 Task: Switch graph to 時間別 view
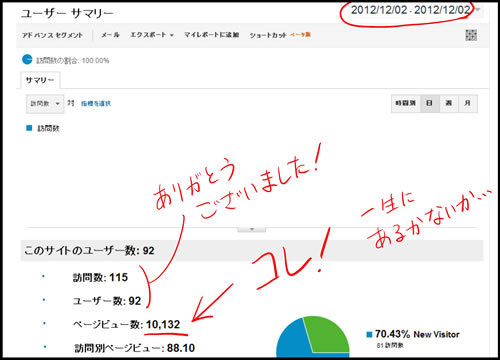pyautogui.click(x=406, y=103)
